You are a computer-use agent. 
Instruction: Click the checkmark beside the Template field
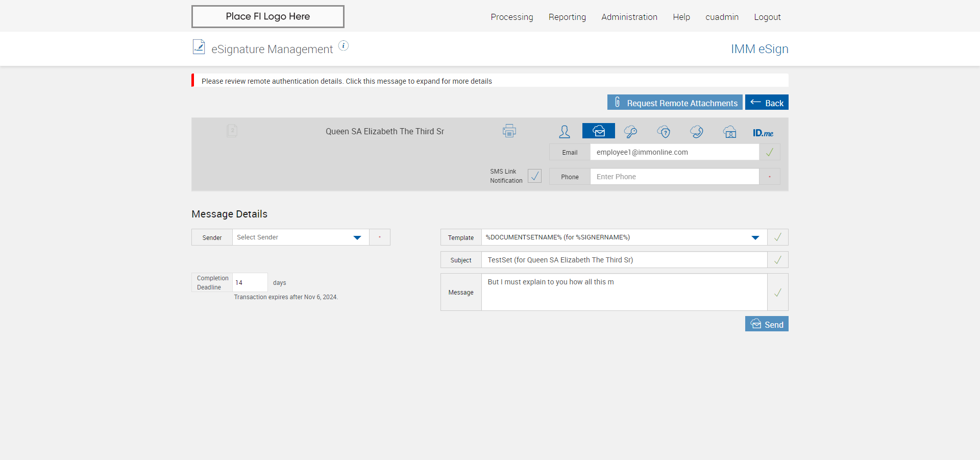point(778,237)
